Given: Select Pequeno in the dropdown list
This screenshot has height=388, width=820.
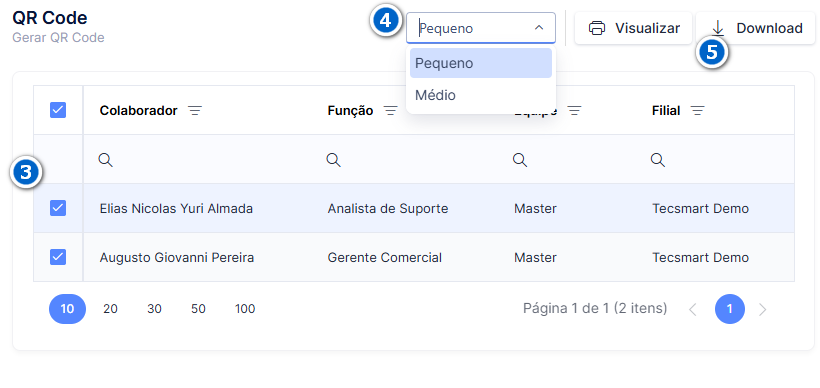Looking at the screenshot, I should coord(481,63).
